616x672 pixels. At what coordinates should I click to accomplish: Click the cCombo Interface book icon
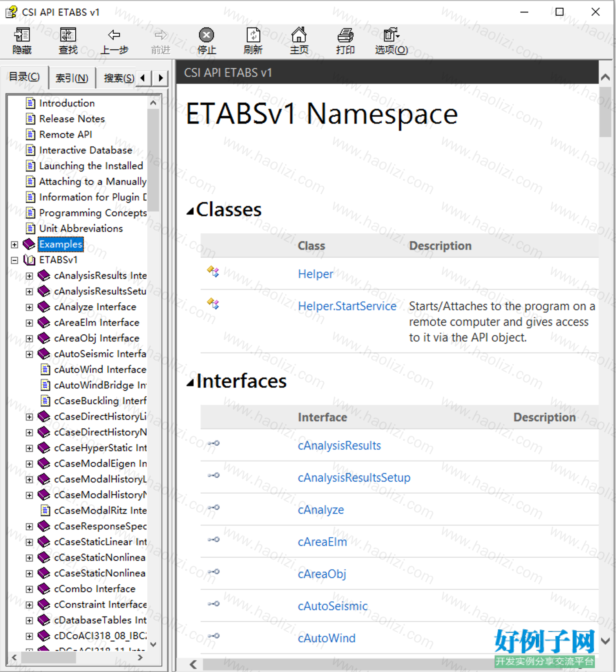pyautogui.click(x=44, y=589)
